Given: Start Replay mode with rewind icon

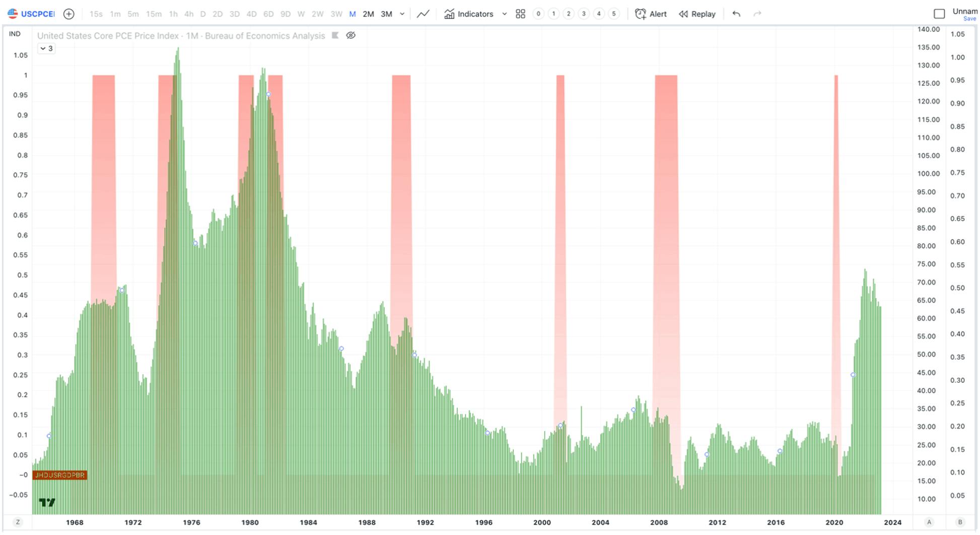Looking at the screenshot, I should point(683,14).
